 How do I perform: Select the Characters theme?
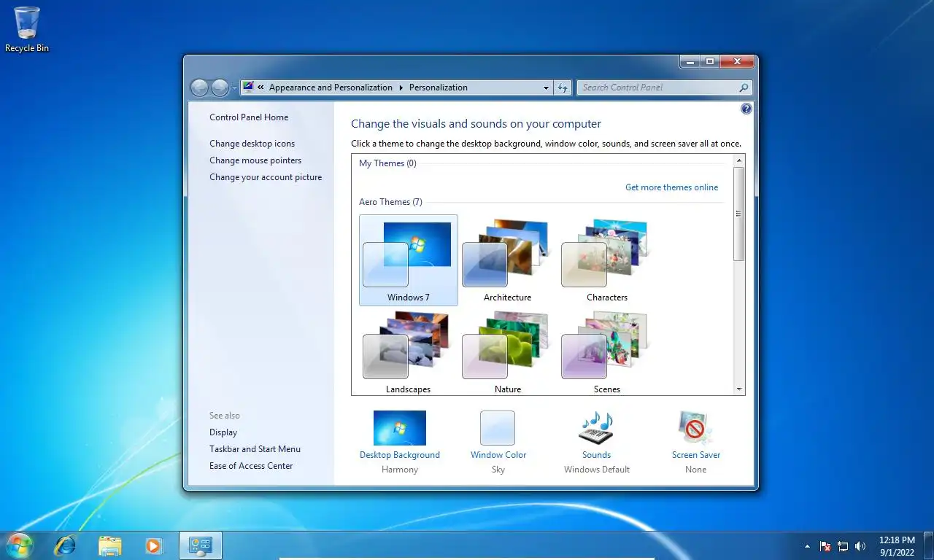click(x=607, y=260)
